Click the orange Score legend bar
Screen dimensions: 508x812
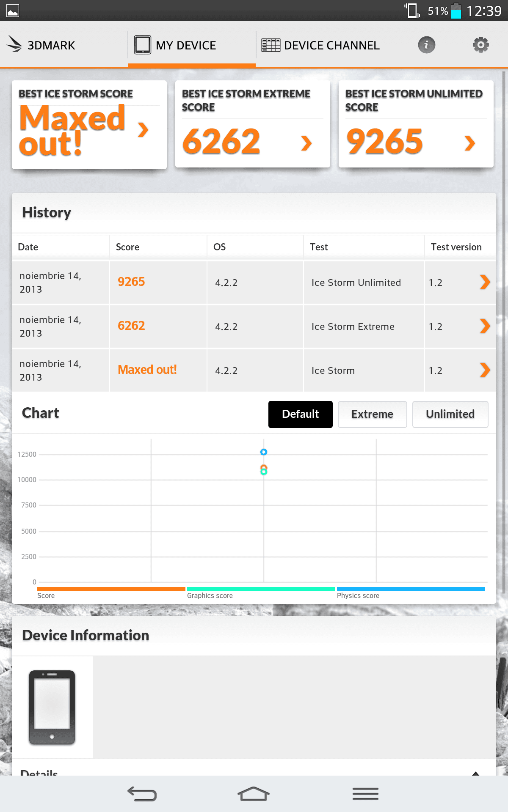111,589
